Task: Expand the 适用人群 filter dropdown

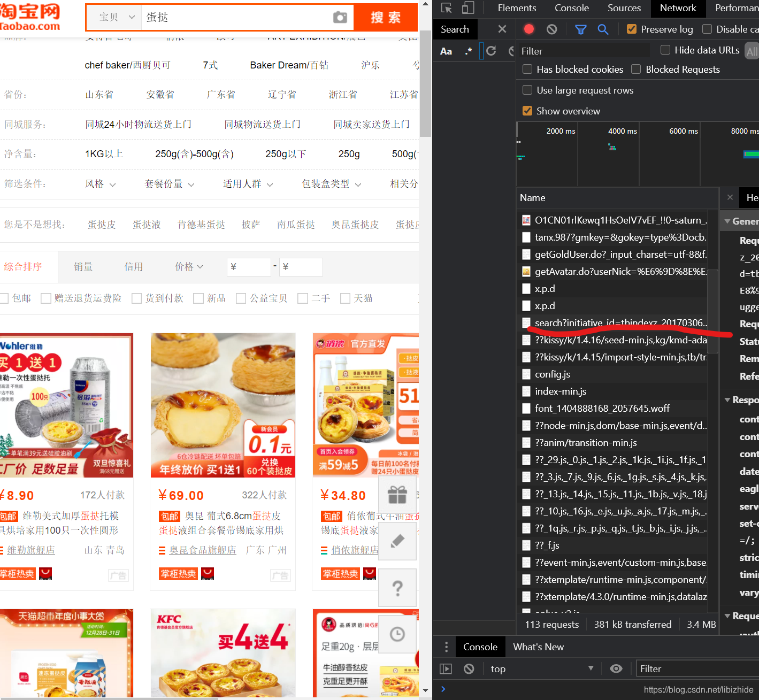Action: [248, 184]
